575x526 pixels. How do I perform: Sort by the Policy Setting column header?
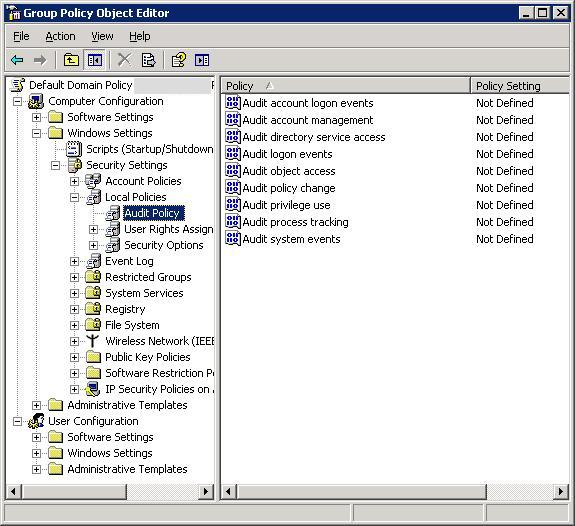(520, 86)
